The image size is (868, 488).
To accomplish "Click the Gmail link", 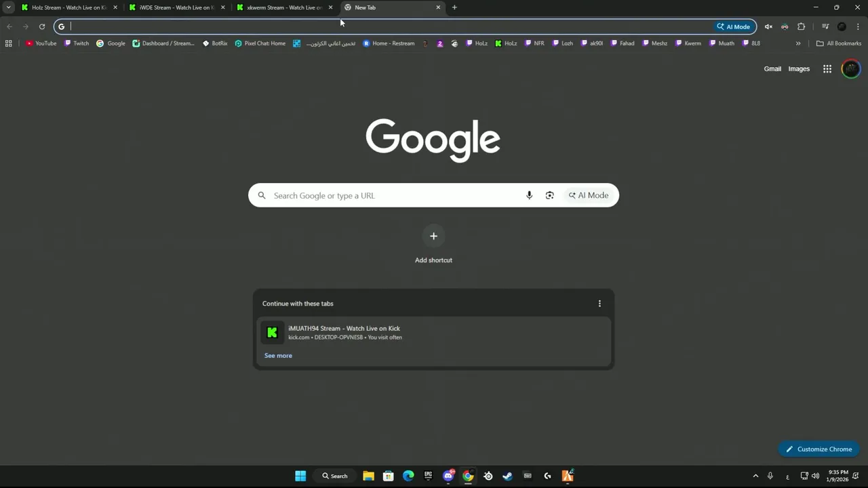I will click(772, 68).
